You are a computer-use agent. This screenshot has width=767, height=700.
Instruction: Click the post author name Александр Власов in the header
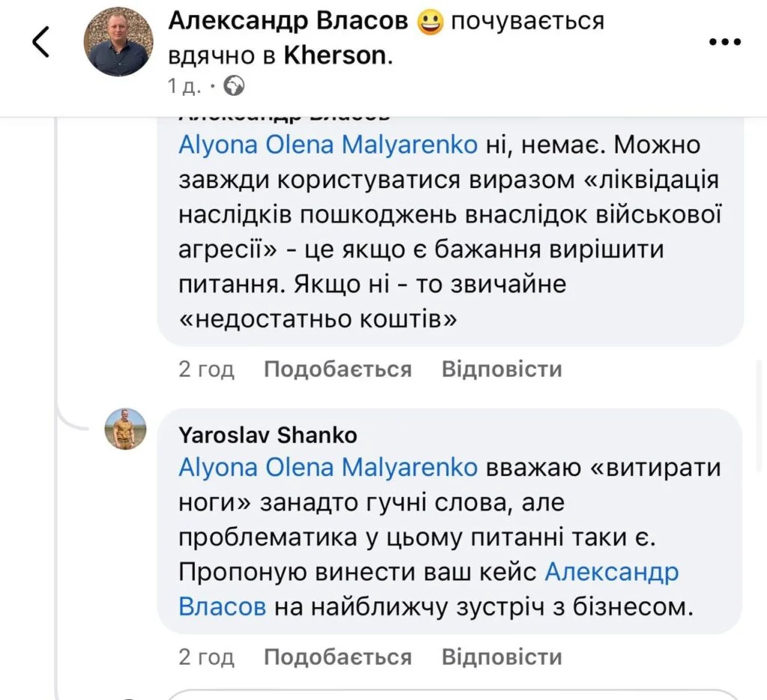click(288, 22)
